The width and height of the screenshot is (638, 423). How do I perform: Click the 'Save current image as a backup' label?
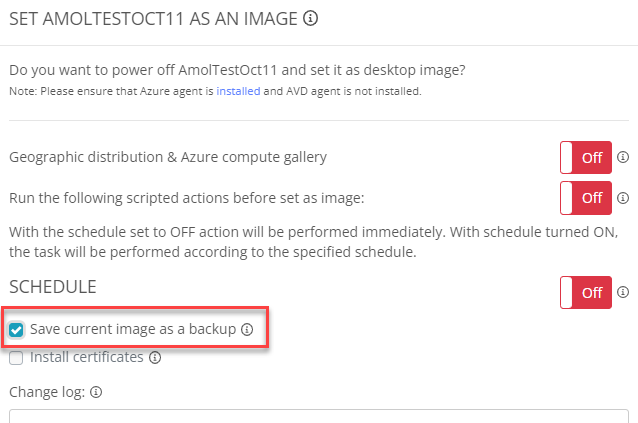133,329
